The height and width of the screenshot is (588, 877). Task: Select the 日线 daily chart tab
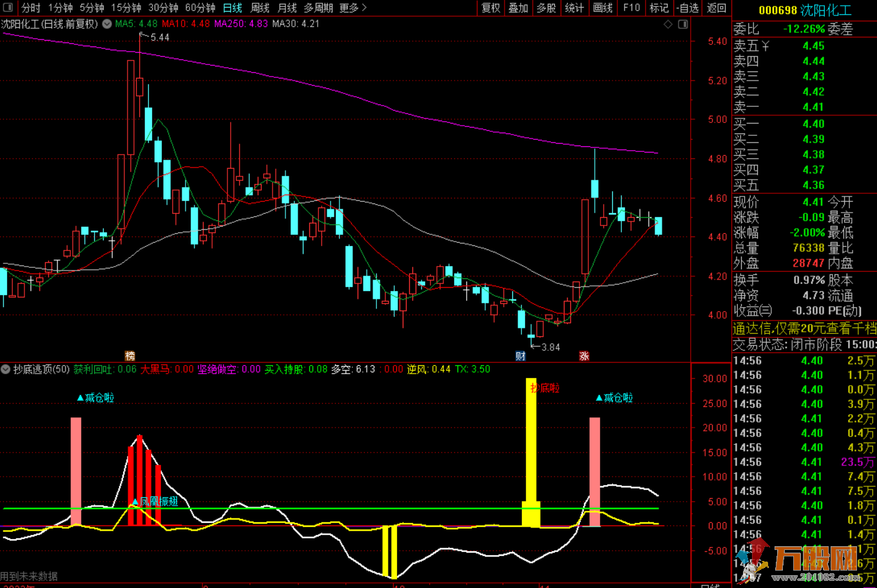[232, 8]
